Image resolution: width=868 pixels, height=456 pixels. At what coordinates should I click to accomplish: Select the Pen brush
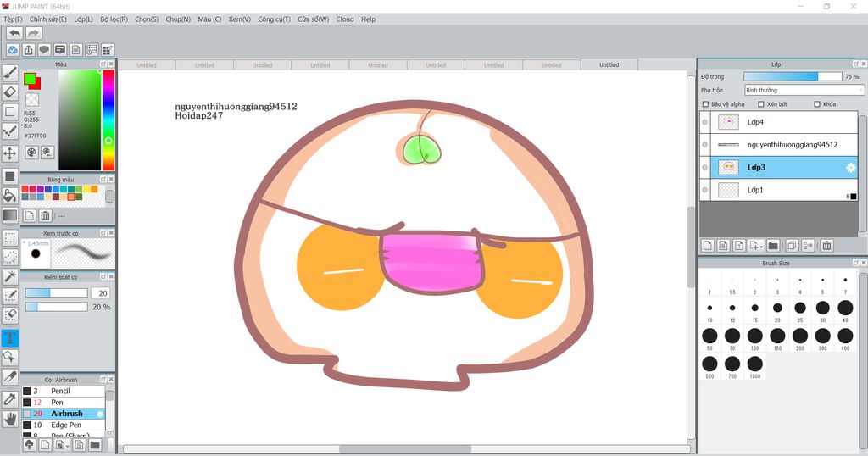[x=63, y=403]
